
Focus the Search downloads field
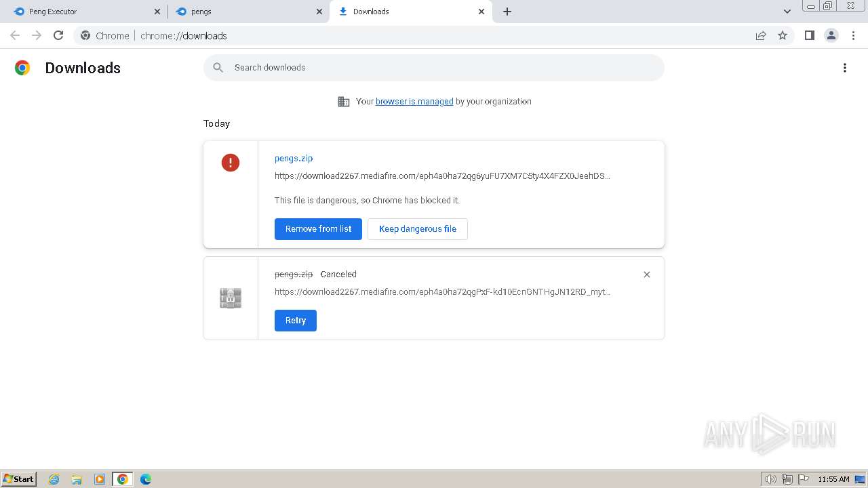(434, 68)
